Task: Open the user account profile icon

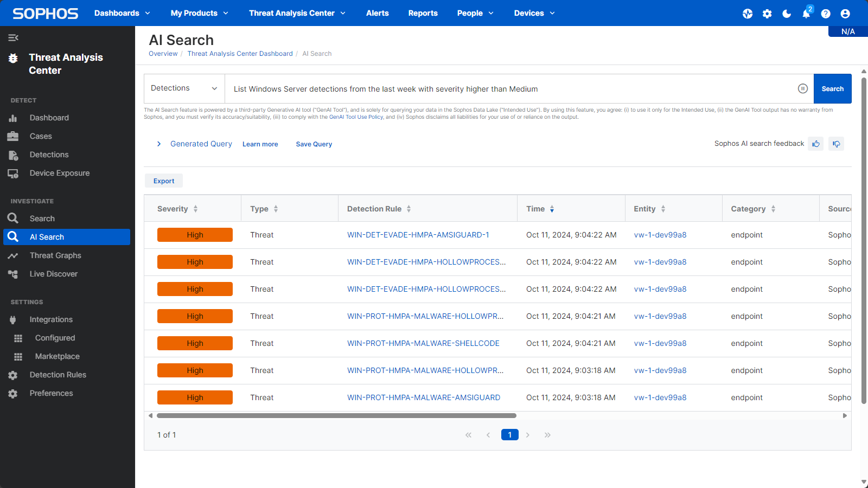Action: (x=845, y=14)
